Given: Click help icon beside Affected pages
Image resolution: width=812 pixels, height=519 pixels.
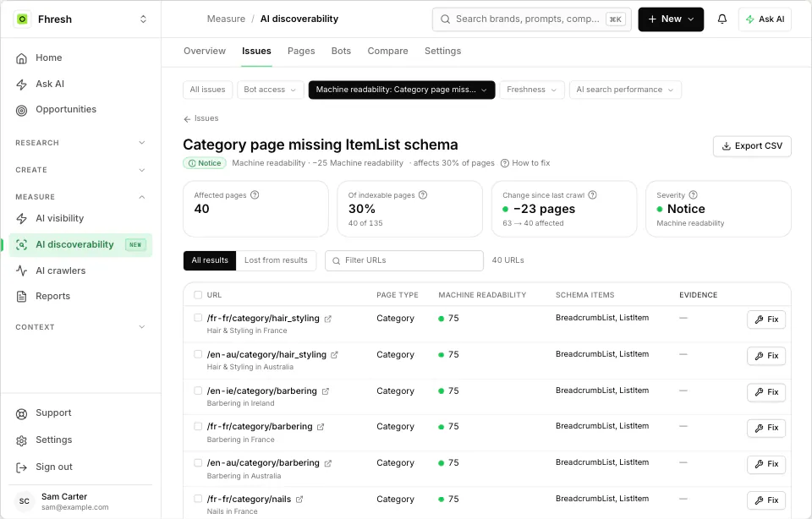Looking at the screenshot, I should [x=255, y=195].
